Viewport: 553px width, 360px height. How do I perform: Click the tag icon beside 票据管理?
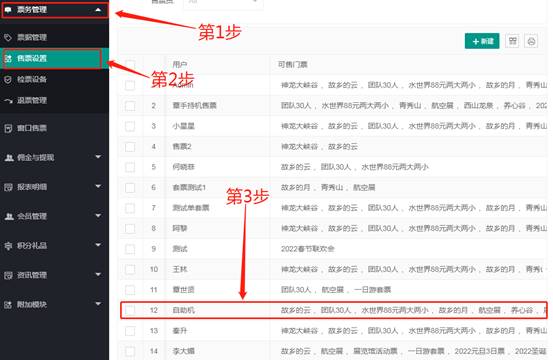pyautogui.click(x=8, y=37)
